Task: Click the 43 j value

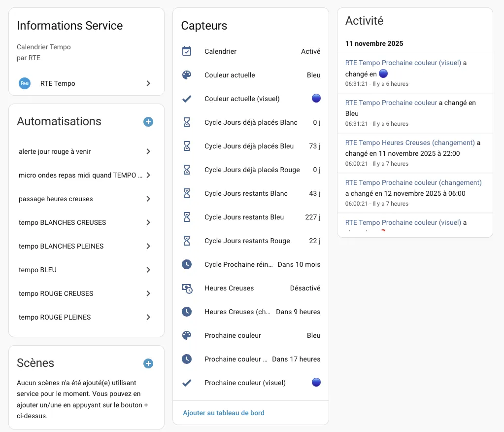Action: (x=315, y=193)
